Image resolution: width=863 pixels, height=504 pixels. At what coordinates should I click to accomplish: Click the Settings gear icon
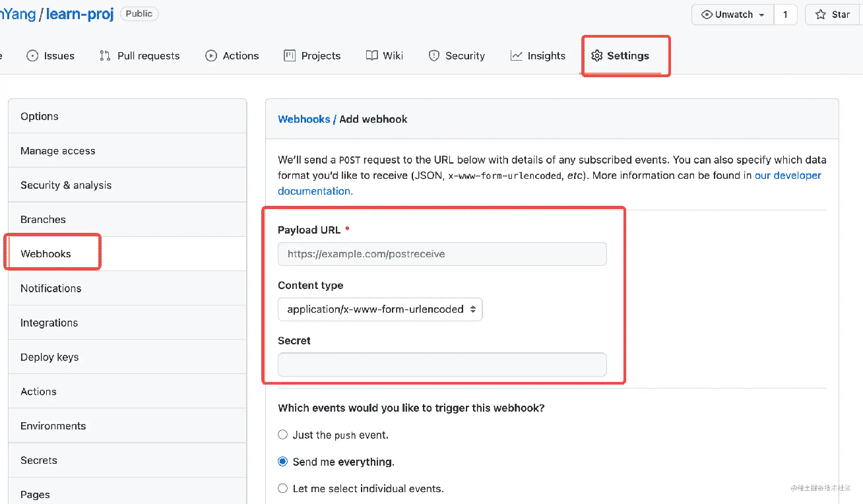click(x=597, y=56)
